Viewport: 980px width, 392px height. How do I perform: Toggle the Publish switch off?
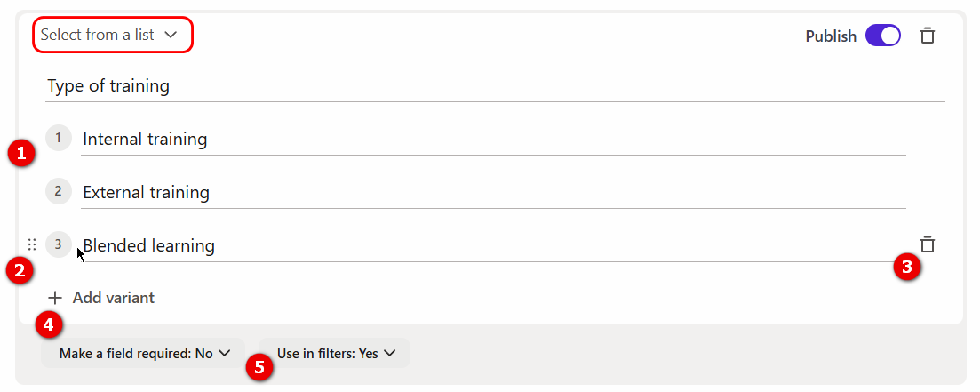tap(883, 36)
